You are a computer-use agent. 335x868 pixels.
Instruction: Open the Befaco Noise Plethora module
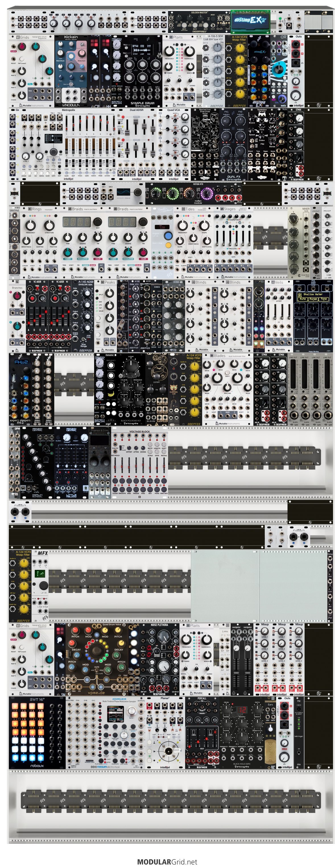160,659
